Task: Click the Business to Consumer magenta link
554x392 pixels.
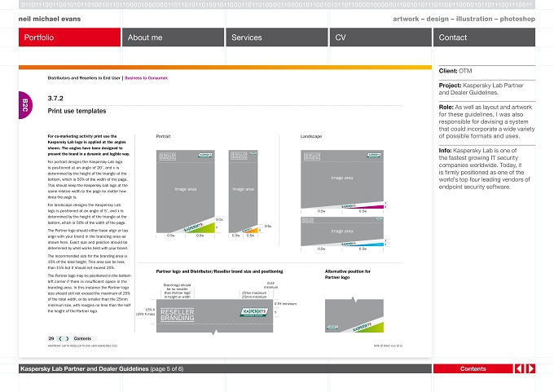Action: [147, 78]
